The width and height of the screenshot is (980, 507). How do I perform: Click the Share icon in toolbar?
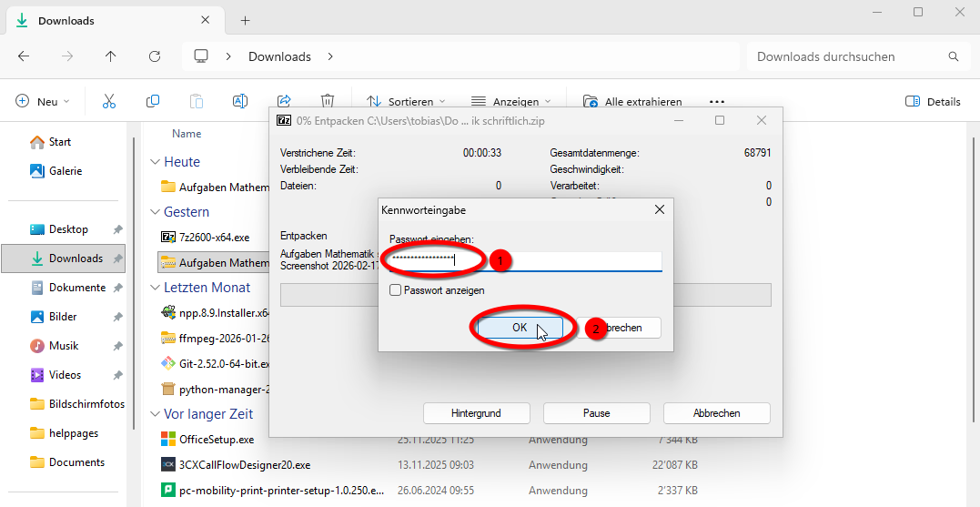click(284, 101)
